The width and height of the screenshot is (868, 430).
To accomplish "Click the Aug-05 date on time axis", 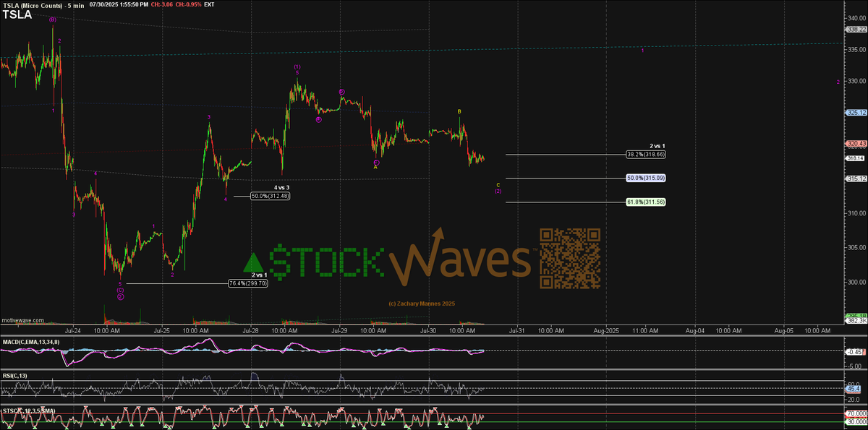I will (x=783, y=330).
